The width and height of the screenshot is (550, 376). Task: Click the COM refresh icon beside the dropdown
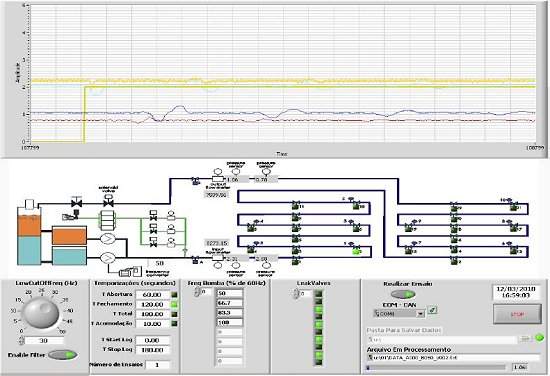433,310
